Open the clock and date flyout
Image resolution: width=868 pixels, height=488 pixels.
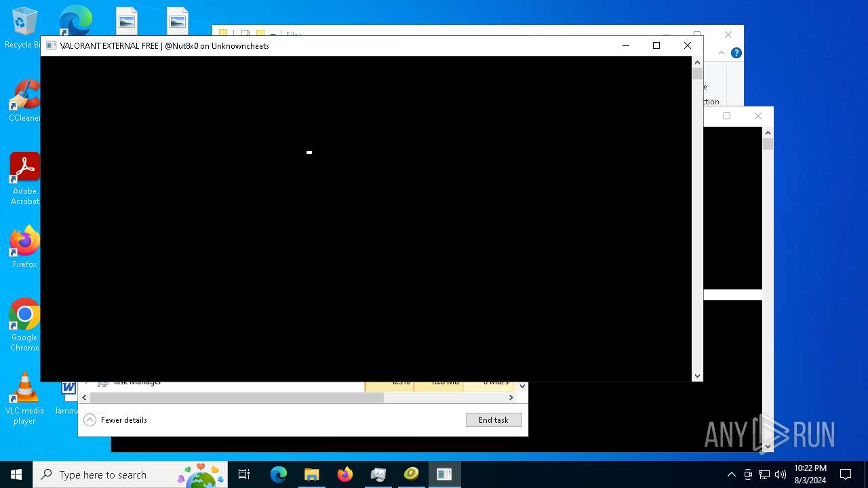click(x=810, y=474)
